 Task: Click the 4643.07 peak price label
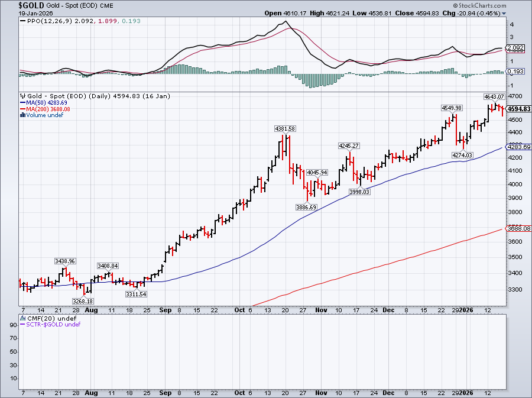(x=493, y=96)
